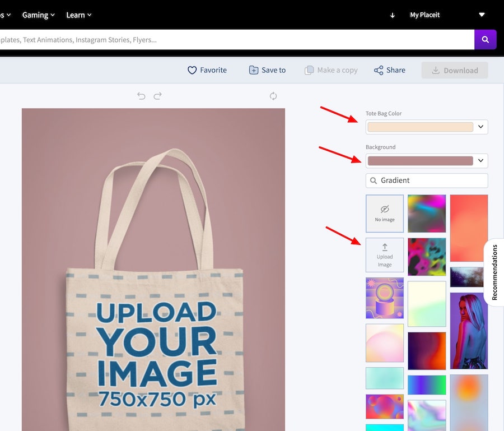Expand the Background color dropdown

tap(480, 161)
